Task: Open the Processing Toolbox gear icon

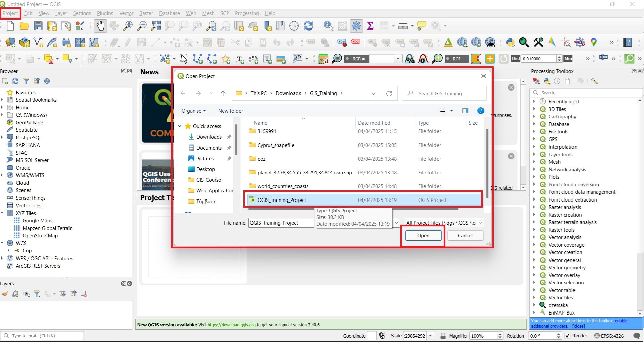Action: click(356, 26)
